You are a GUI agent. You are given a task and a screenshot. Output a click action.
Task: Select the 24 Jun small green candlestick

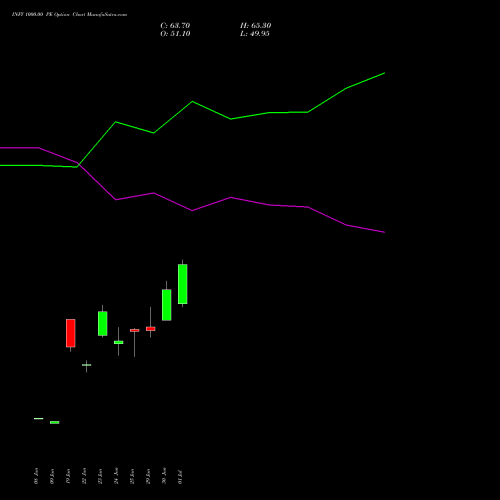119,342
